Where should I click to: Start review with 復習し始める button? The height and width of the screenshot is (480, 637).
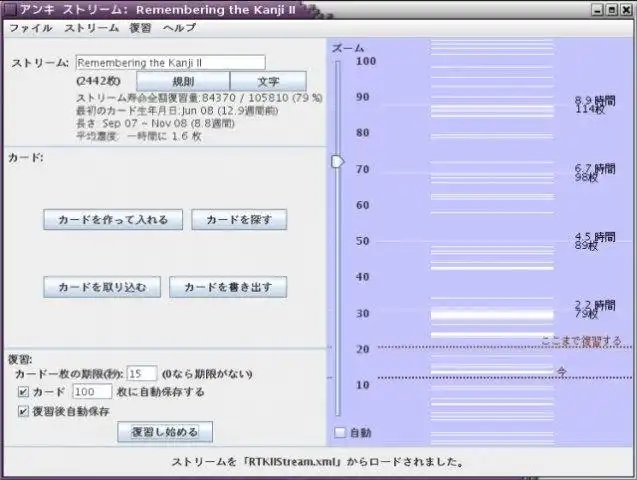pyautogui.click(x=165, y=432)
